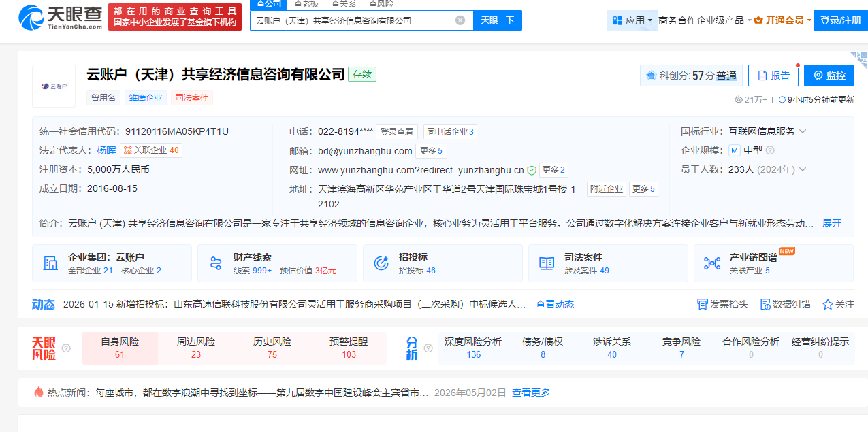Select the 周边风险 23 tab
Image resolution: width=868 pixels, height=432 pixels.
[196, 348]
